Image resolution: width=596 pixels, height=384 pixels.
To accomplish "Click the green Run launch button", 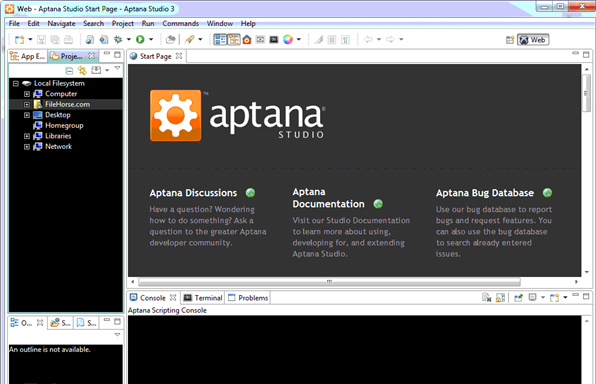I will tap(140, 40).
